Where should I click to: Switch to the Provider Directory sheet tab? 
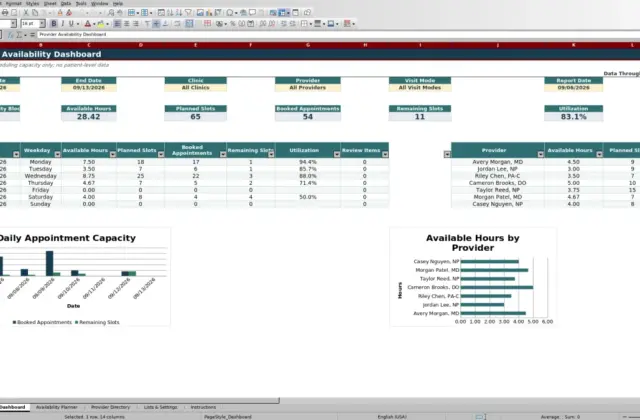click(110, 407)
